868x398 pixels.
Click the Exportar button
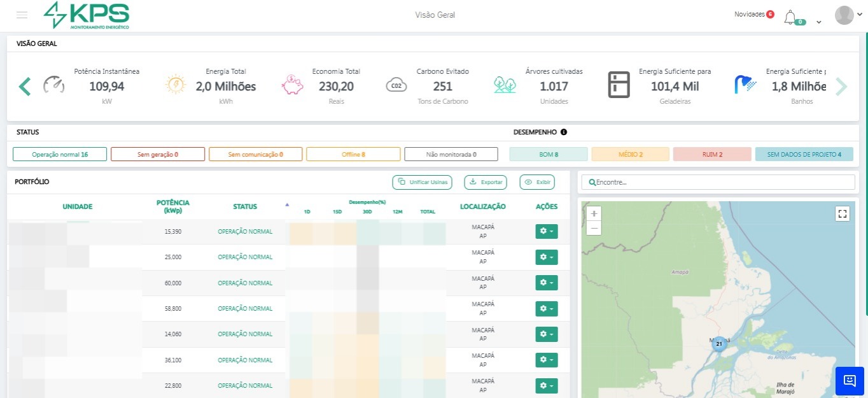(x=486, y=182)
